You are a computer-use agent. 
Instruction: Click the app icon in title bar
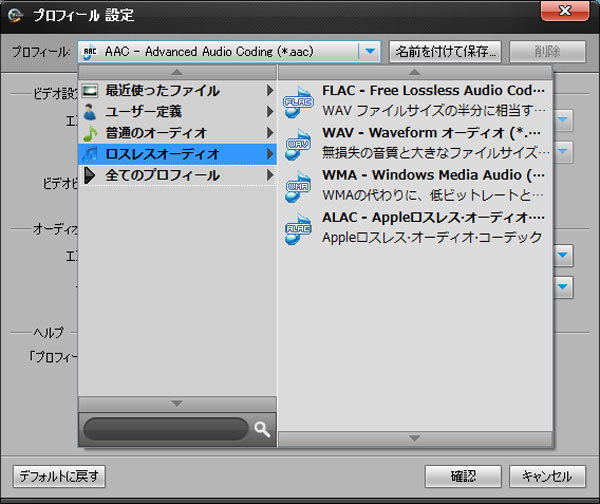point(15,15)
